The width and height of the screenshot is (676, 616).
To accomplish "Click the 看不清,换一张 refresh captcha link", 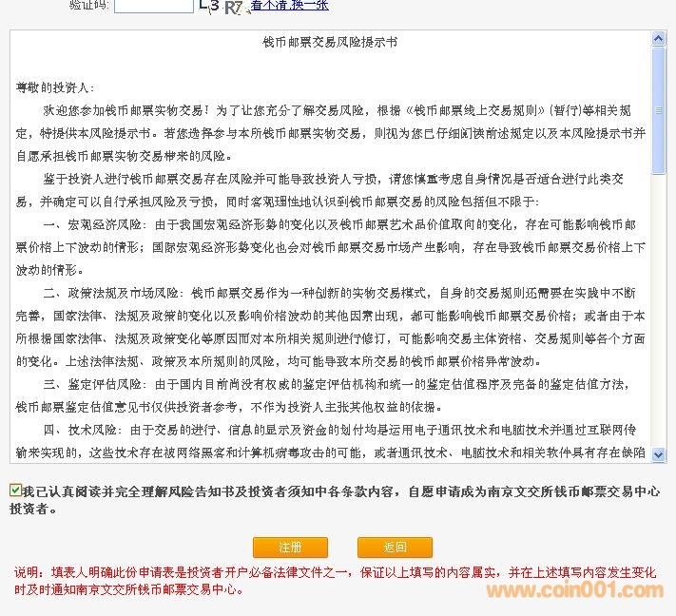I will 290,6.
